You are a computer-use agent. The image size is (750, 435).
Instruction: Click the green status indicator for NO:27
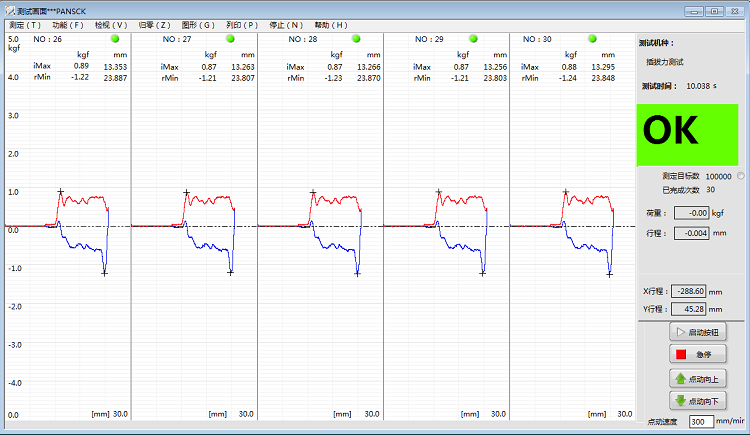(229, 39)
